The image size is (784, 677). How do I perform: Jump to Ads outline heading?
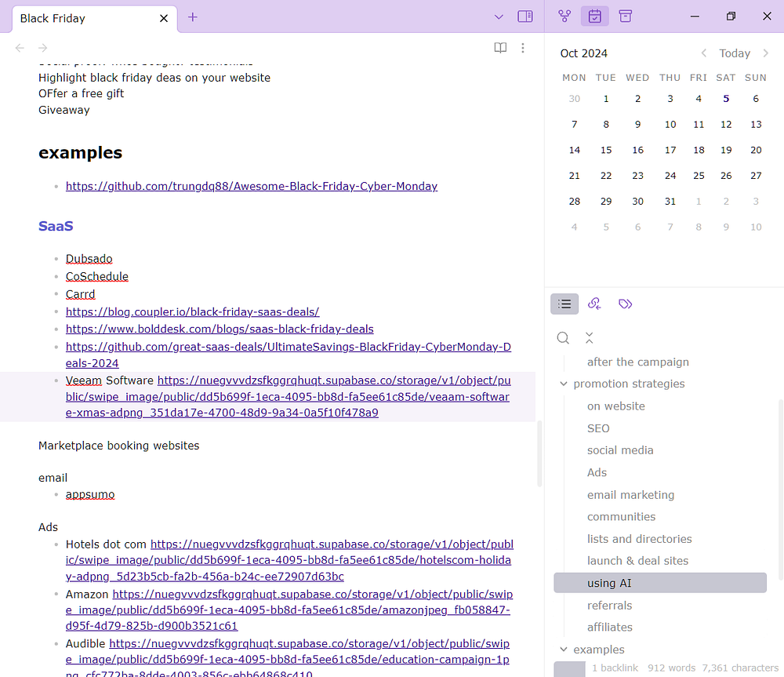597,473
